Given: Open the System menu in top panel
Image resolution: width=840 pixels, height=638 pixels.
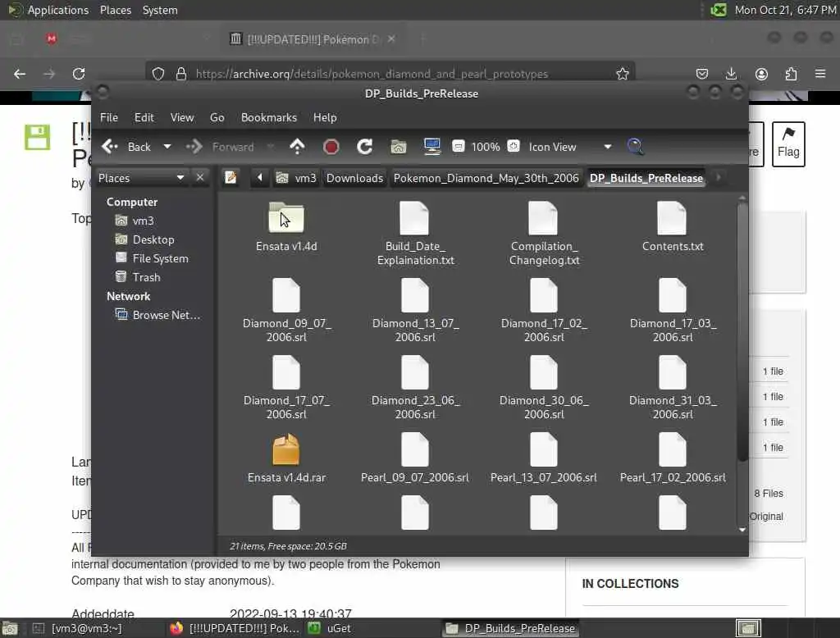Looking at the screenshot, I should pyautogui.click(x=160, y=10).
